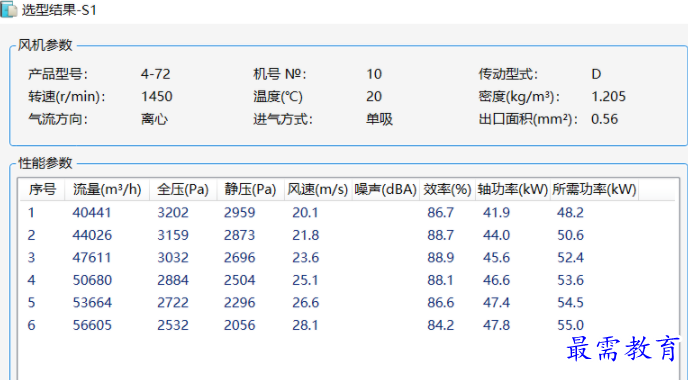Screen dimensions: 688x380
Task: Click the 序号 column header
Action: pos(43,190)
